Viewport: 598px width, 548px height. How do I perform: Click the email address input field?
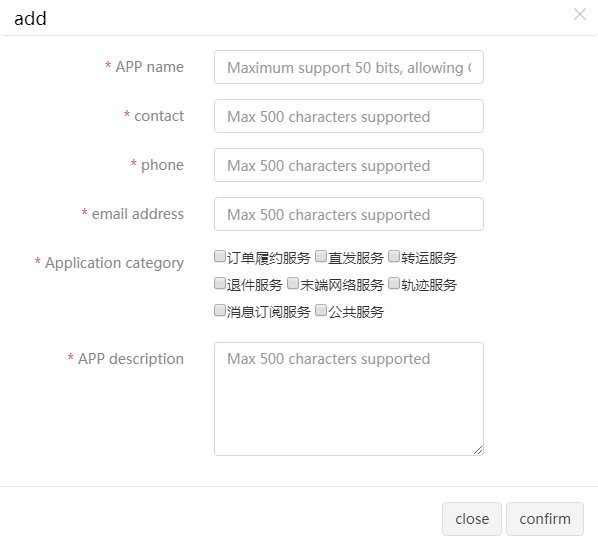(x=349, y=214)
